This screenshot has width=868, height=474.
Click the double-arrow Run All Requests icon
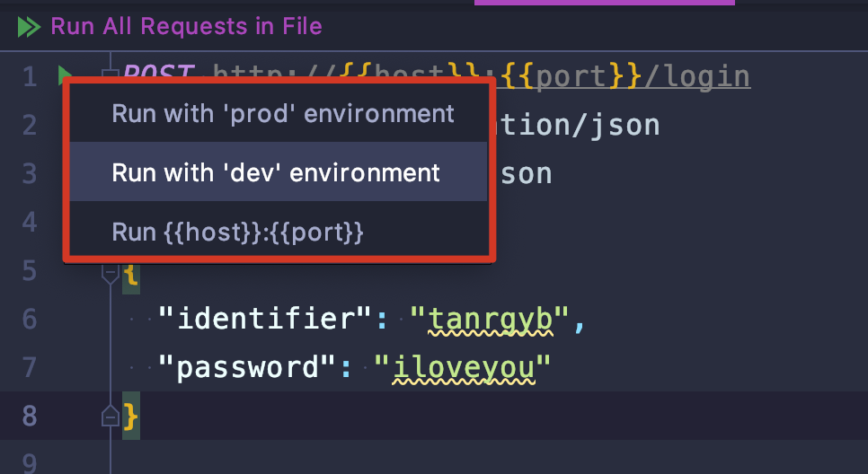coord(29,27)
